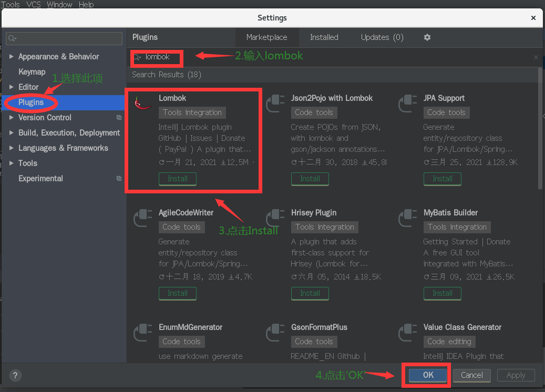The image size is (545, 392).
Task: Click the plugin search magnifier icon
Action: click(137, 57)
